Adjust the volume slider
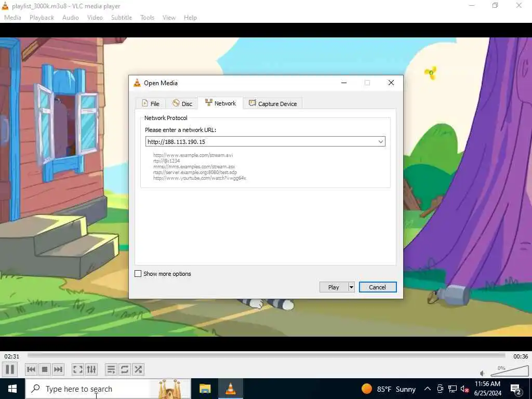Screen dimensions: 532x399 point(510,371)
